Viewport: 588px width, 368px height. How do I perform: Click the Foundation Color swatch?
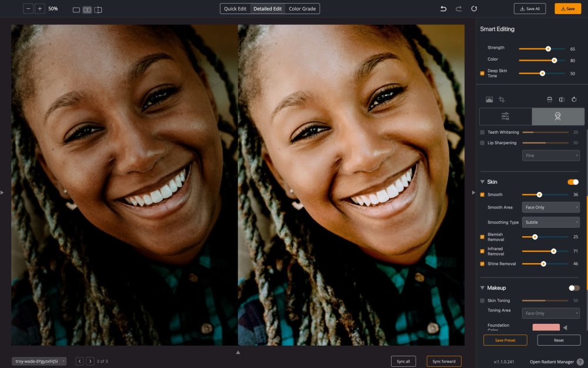pyautogui.click(x=546, y=327)
